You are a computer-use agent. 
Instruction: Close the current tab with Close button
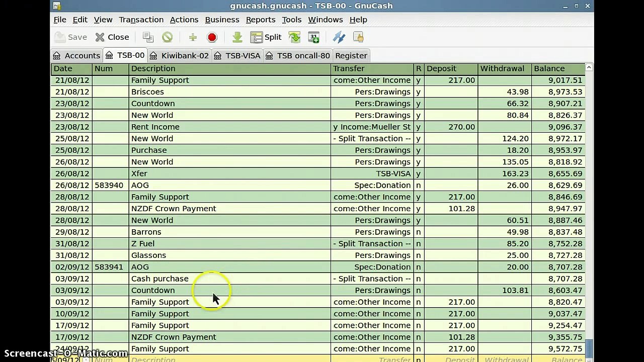[113, 37]
